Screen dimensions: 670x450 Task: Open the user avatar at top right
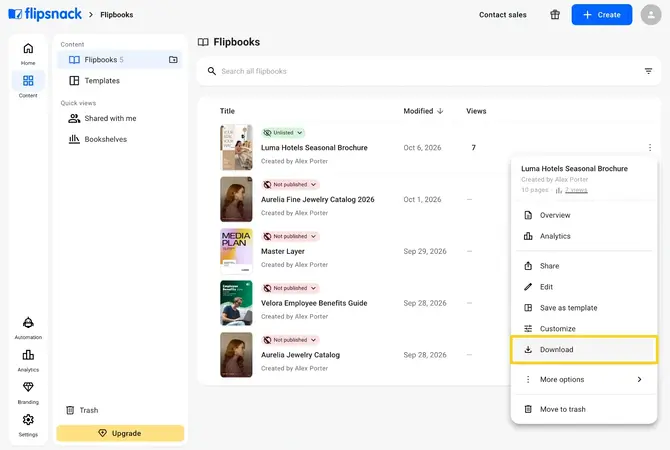(x=651, y=15)
